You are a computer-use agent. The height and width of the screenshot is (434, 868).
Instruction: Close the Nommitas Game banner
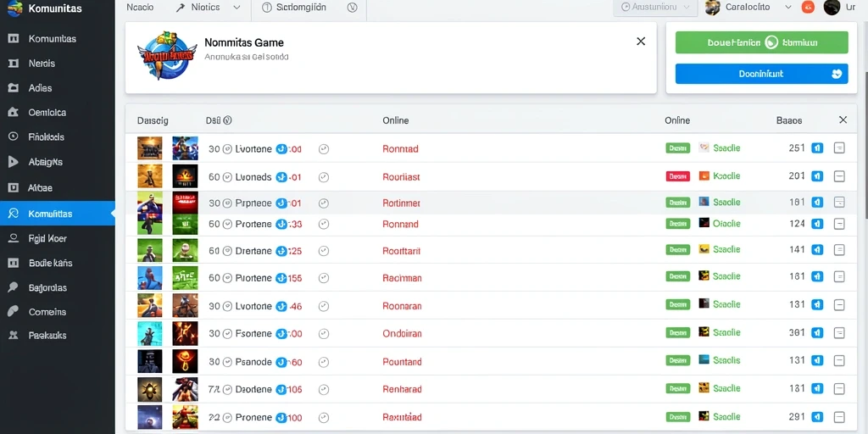pyautogui.click(x=641, y=41)
